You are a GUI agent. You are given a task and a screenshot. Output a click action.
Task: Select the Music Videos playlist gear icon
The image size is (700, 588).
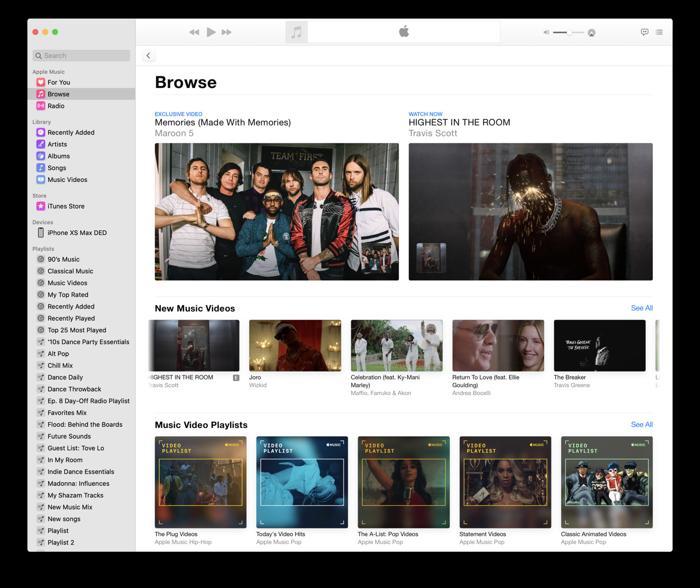pos(41,283)
